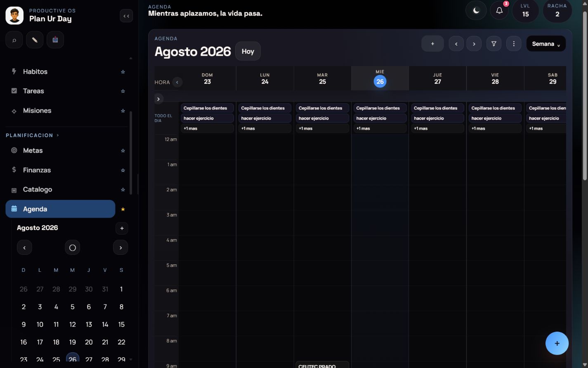Toggle favorite star for Metas
588x368 pixels.
tap(123, 151)
